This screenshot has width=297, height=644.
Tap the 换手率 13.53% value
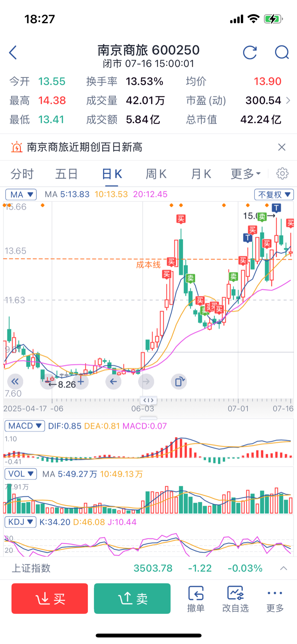click(145, 81)
